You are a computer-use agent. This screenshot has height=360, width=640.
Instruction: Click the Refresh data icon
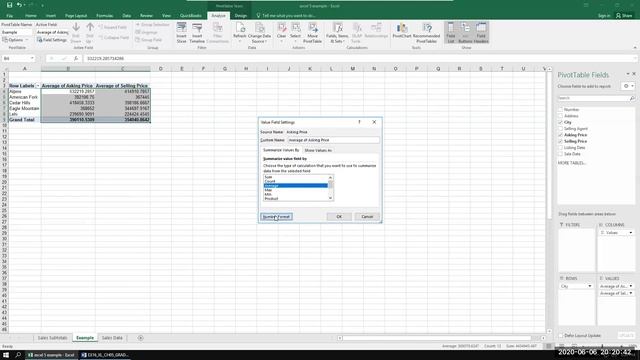[x=240, y=27]
